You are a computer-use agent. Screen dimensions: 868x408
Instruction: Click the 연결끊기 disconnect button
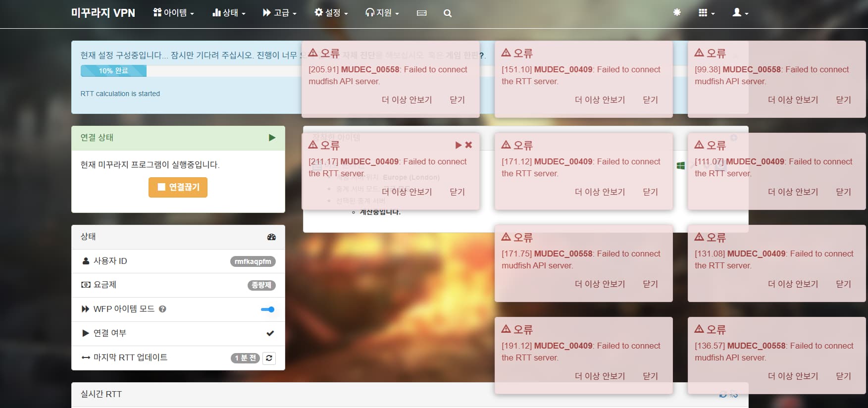click(178, 187)
